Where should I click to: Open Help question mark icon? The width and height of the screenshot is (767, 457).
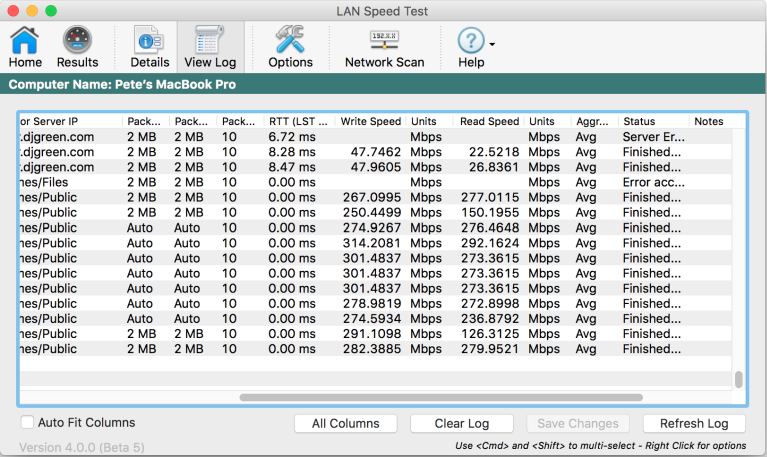tap(471, 40)
